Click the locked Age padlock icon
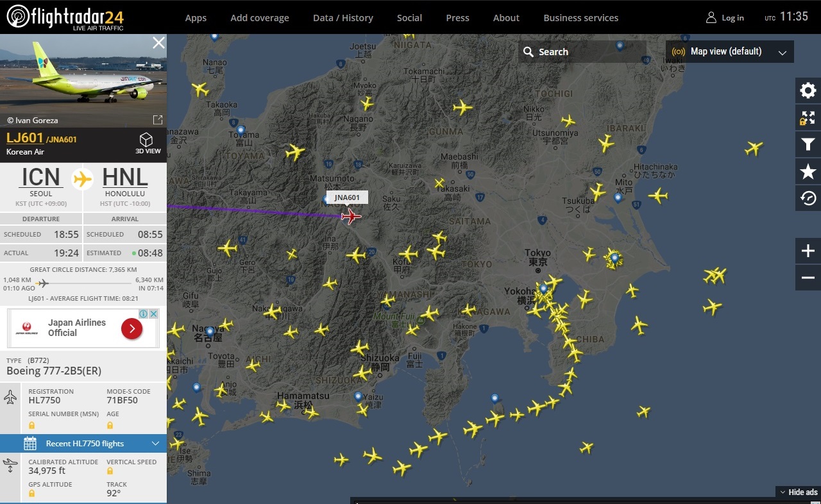The image size is (821, 504). (x=110, y=425)
